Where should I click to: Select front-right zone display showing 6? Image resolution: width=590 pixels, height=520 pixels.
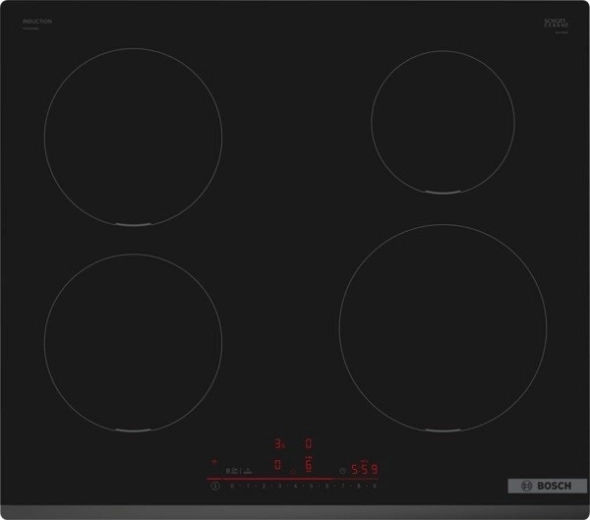pos(309,464)
